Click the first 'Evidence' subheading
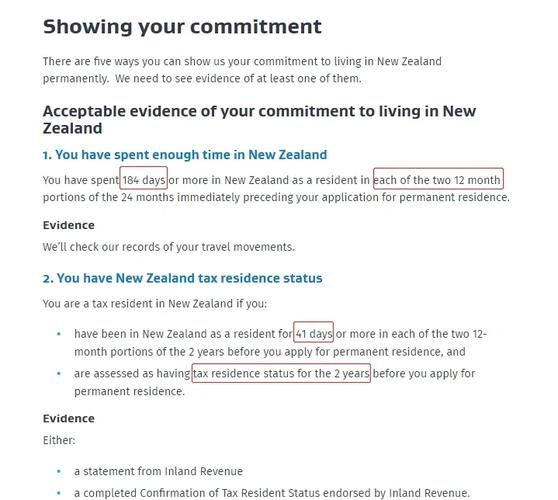 point(69,225)
